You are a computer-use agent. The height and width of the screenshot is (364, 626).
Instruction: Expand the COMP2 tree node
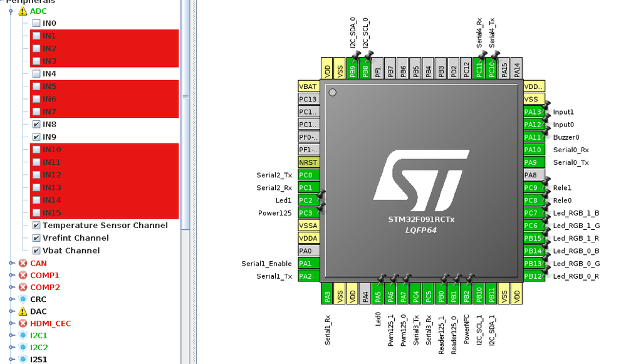pos(11,287)
